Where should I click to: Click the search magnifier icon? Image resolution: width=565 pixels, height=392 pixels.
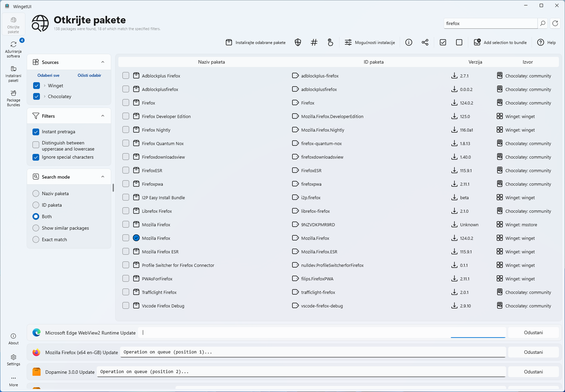click(543, 23)
